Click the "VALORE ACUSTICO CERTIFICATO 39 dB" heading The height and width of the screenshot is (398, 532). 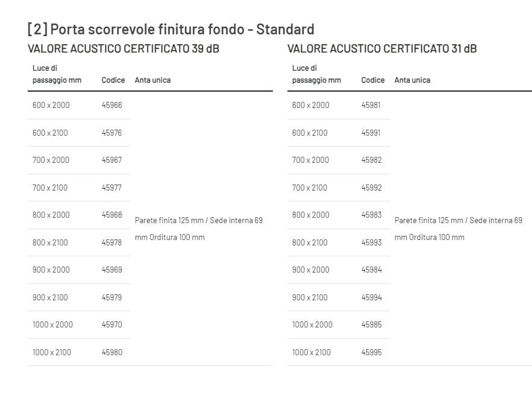click(124, 49)
